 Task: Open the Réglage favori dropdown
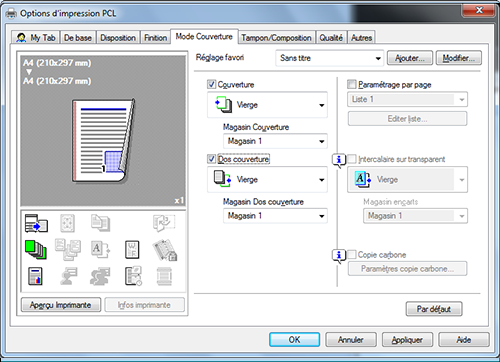click(330, 58)
